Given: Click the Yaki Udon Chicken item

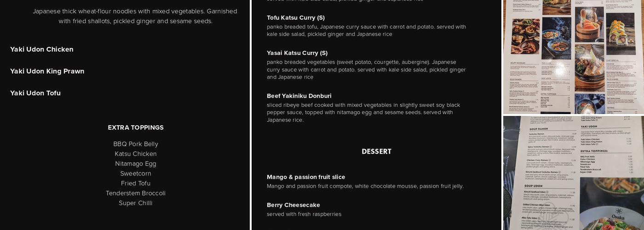Looking at the screenshot, I should coord(42,49).
